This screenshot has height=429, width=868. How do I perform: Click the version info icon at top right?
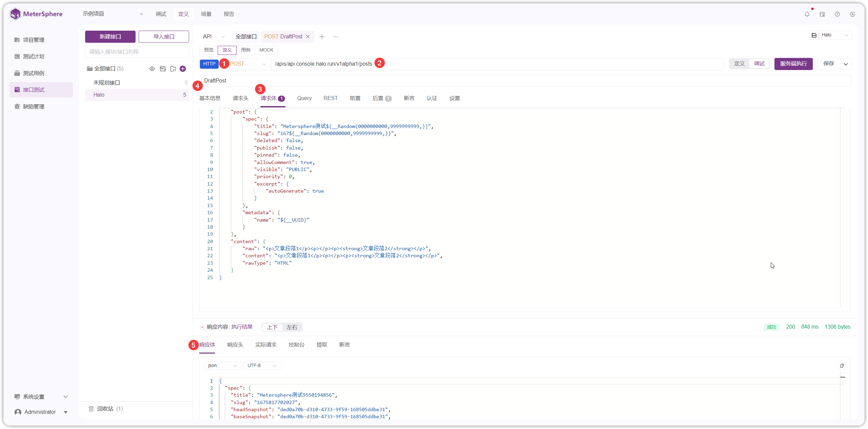coord(853,14)
